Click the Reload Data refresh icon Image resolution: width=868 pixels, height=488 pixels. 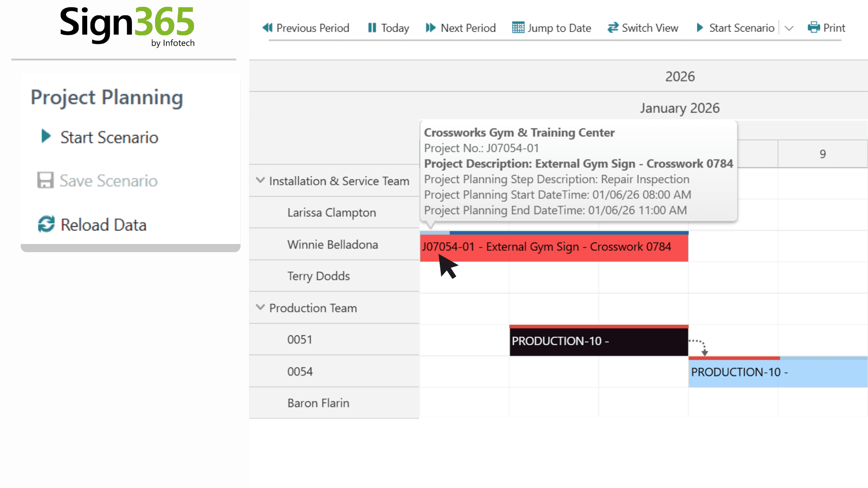click(46, 225)
